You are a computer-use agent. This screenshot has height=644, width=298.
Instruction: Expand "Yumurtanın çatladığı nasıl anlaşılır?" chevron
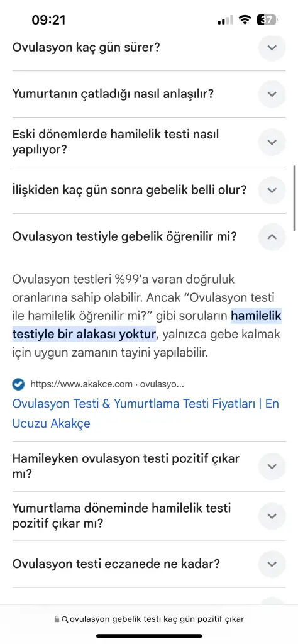[272, 94]
